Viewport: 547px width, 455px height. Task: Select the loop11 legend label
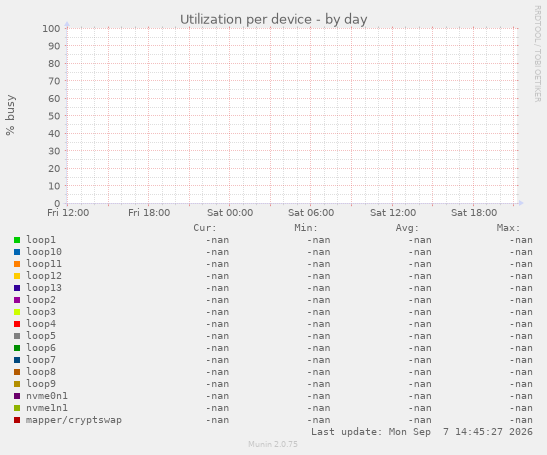click(x=44, y=264)
